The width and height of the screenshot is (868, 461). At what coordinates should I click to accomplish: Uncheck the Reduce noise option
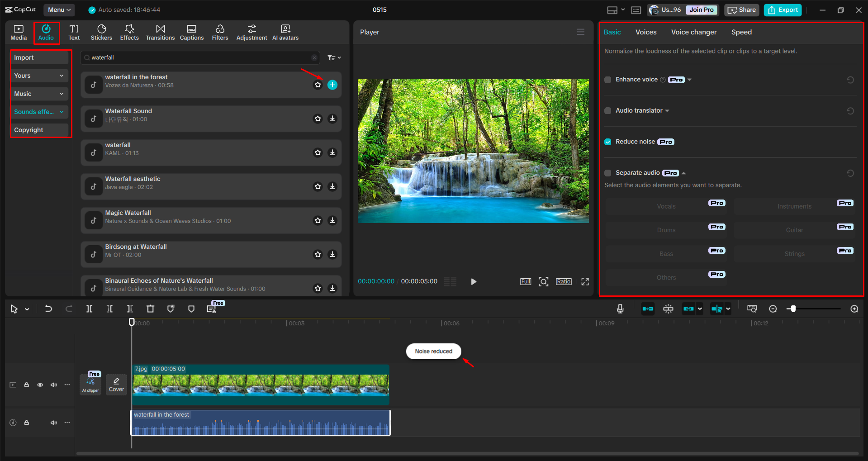coord(608,142)
